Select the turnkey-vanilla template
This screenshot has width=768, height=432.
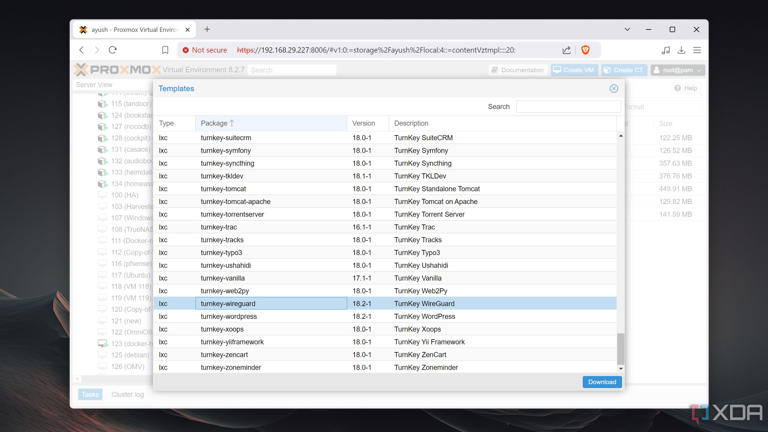[385, 278]
